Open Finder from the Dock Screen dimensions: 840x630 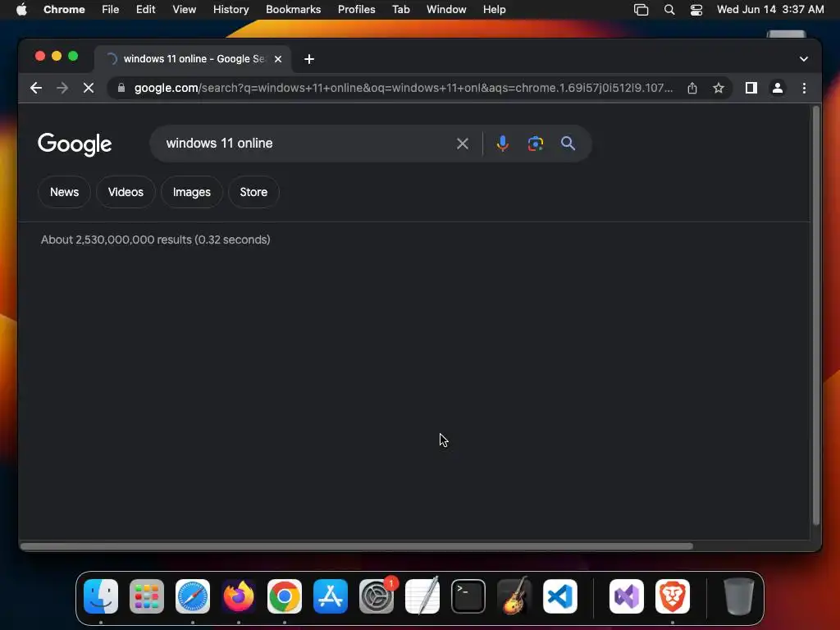101,596
